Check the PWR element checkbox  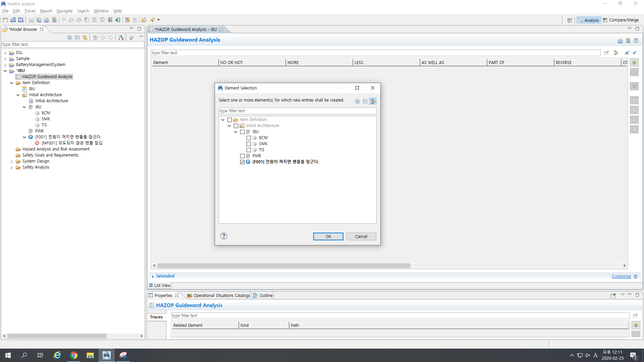(x=242, y=156)
